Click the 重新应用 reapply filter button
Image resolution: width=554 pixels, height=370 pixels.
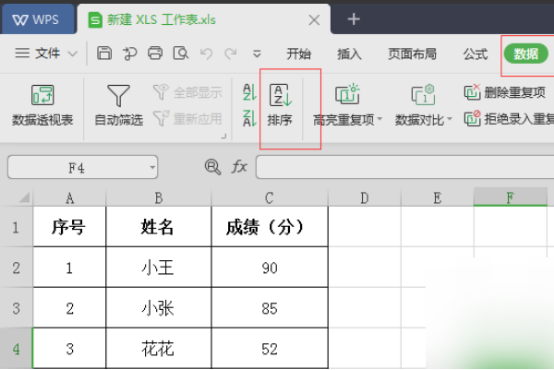(x=188, y=119)
